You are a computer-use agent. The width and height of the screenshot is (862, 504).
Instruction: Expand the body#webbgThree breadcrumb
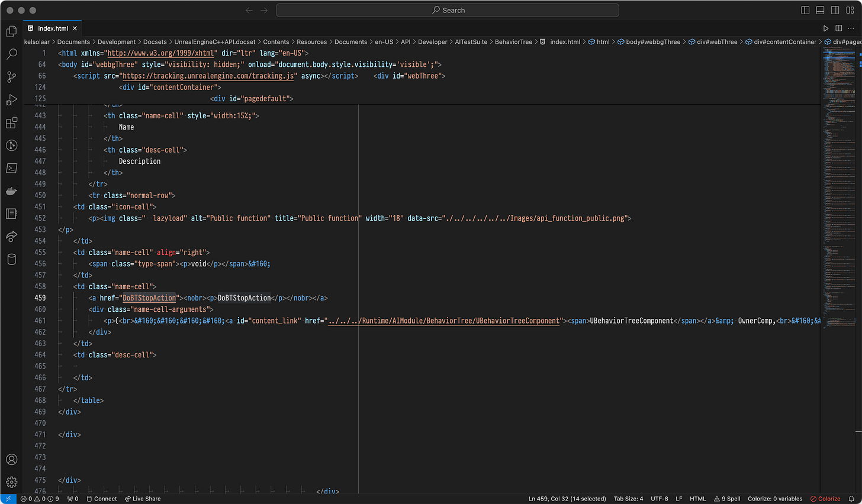click(649, 42)
